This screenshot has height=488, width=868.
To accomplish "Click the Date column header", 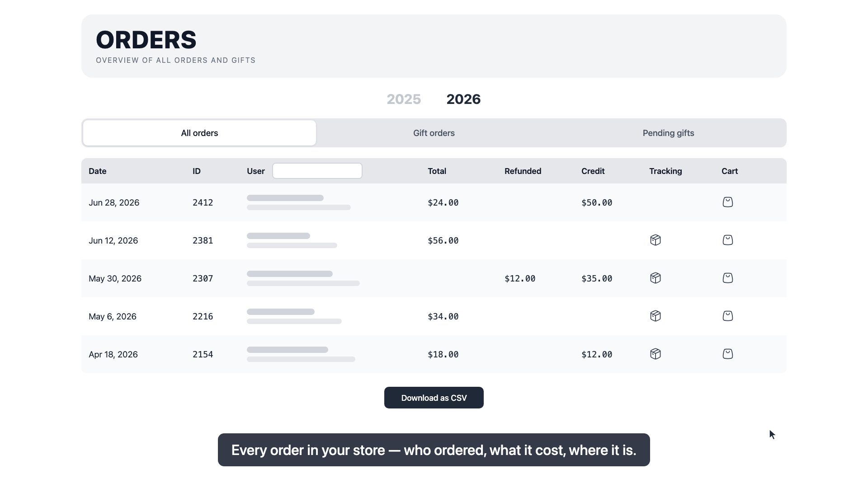I will point(98,171).
